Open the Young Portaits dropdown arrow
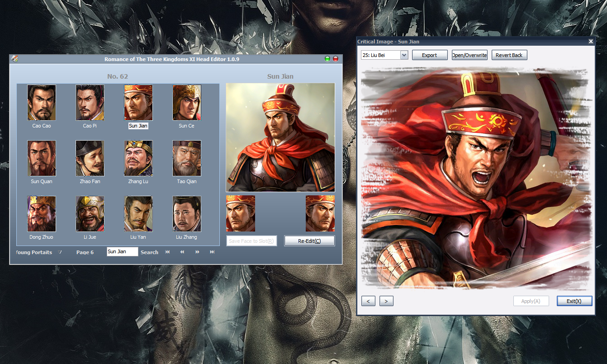The height and width of the screenshot is (364, 607). pos(60,252)
